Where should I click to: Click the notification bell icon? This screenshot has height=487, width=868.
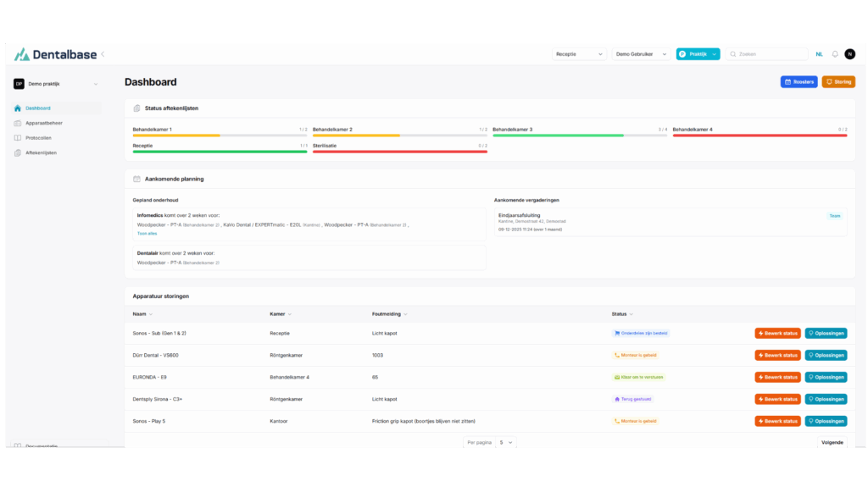coord(834,54)
